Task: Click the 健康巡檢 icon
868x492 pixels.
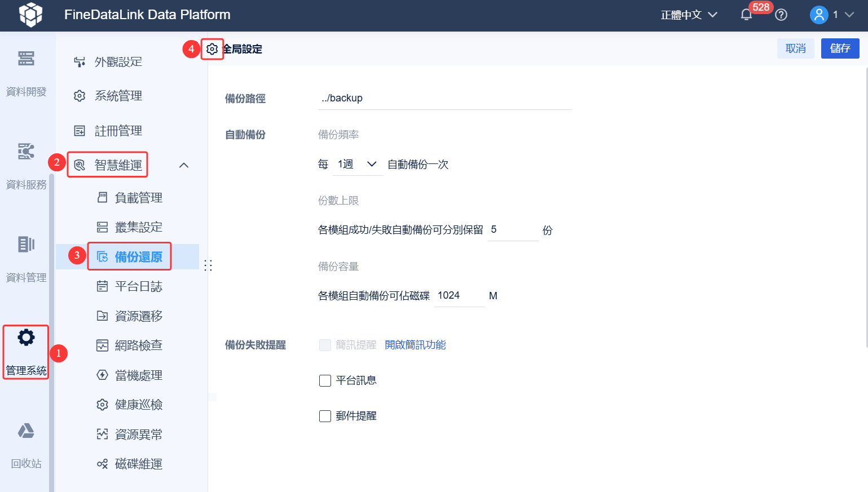Action: pyautogui.click(x=102, y=405)
